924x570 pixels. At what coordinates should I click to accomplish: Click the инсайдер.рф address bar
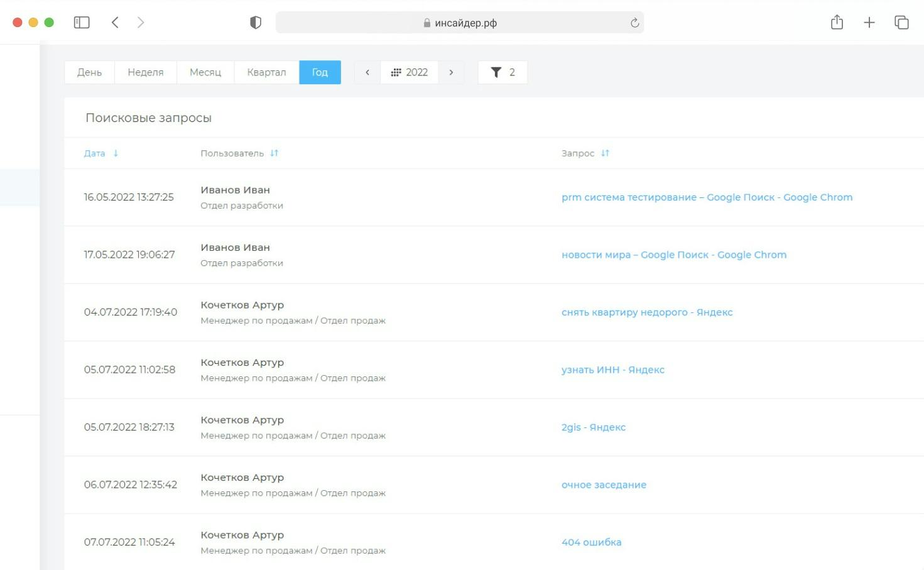pyautogui.click(x=459, y=23)
